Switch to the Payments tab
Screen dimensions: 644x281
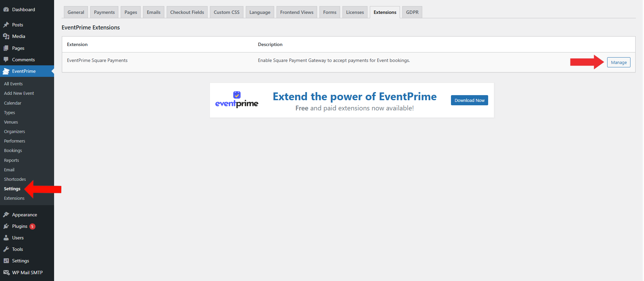coord(104,12)
